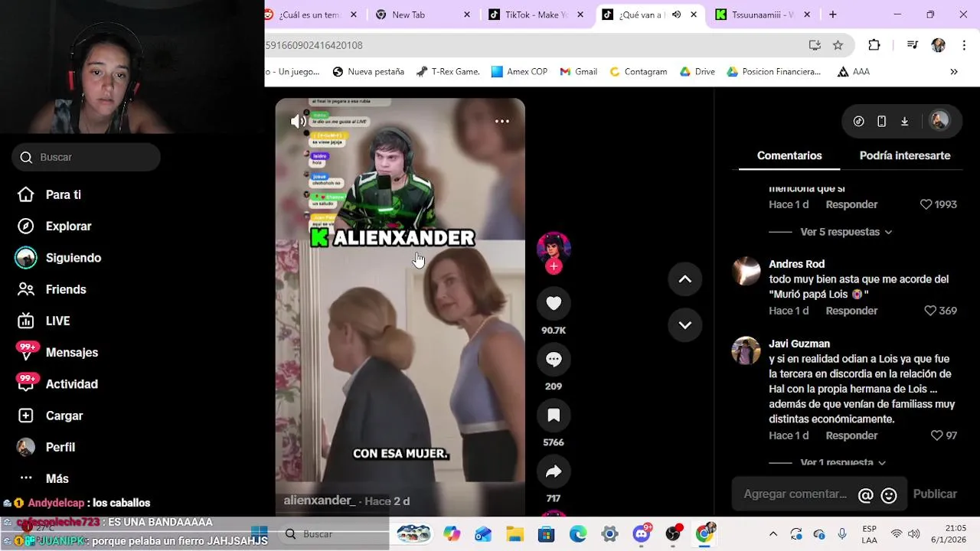Open Javi Guzman's profile name

(x=799, y=344)
